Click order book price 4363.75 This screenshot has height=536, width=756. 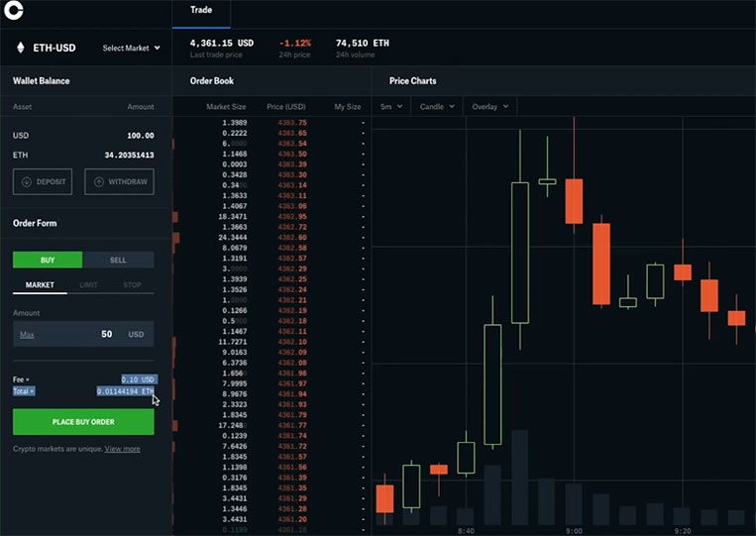tap(292, 123)
